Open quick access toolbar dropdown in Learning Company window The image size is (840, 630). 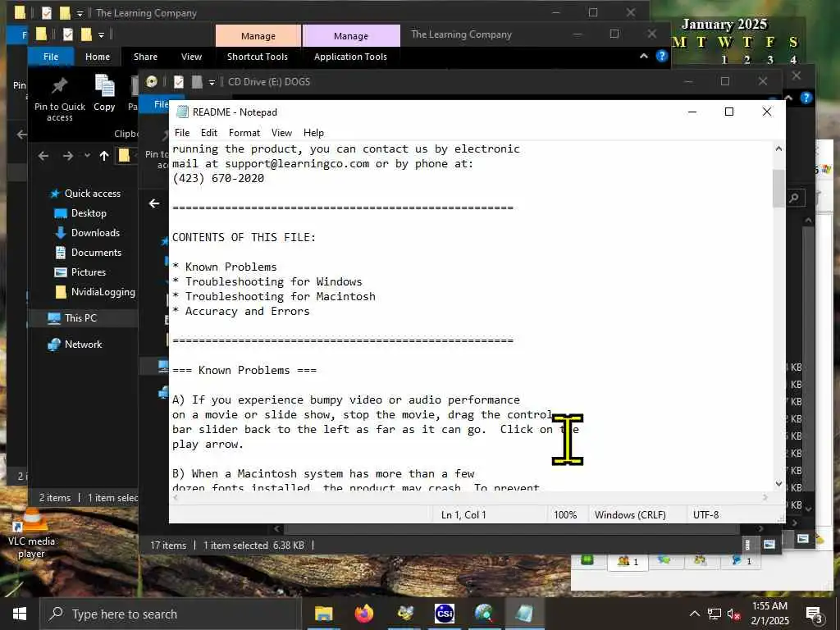click(x=101, y=35)
